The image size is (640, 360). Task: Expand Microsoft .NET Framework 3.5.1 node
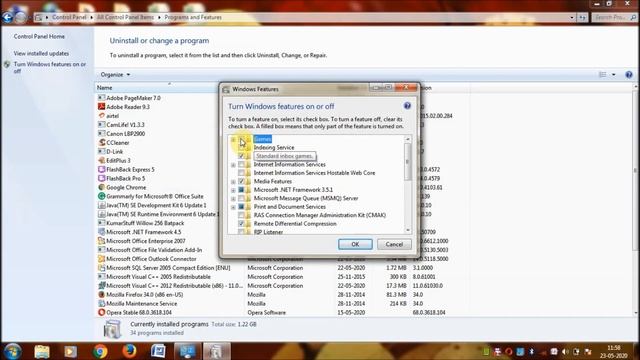pos(233,190)
